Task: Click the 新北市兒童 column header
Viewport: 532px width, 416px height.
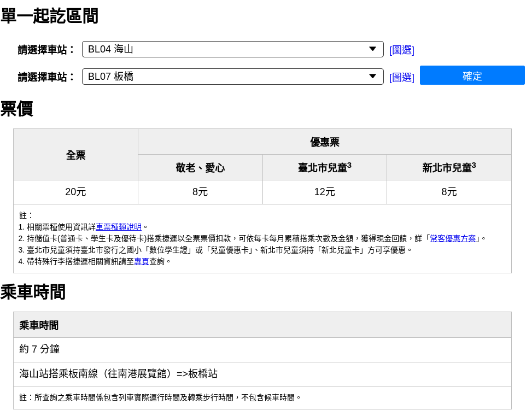Action: (x=449, y=168)
